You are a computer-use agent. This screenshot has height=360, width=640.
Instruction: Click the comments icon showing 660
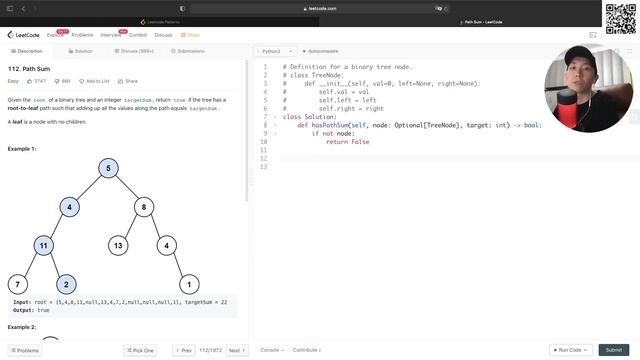57,81
